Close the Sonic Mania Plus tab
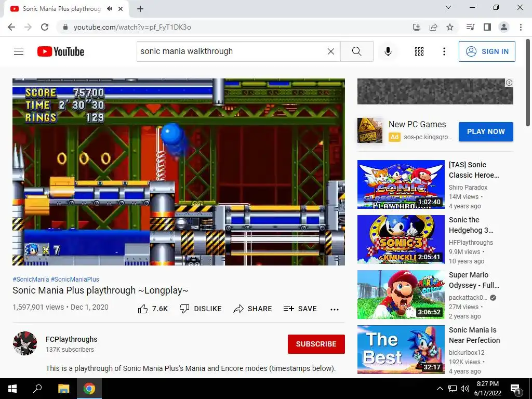532x399 pixels. tap(121, 9)
